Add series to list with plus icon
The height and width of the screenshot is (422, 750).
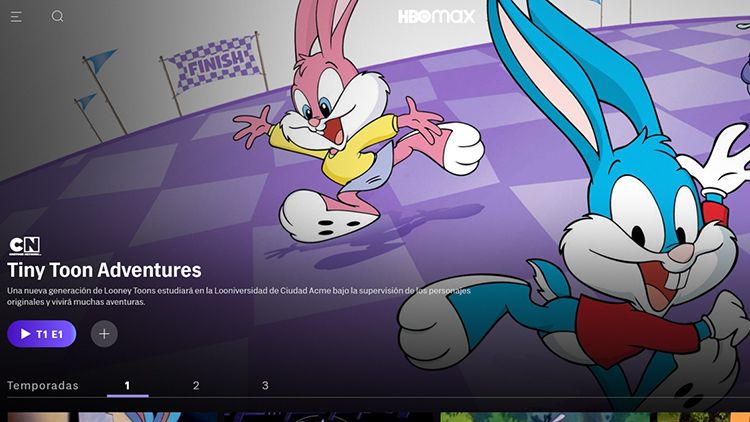(104, 334)
